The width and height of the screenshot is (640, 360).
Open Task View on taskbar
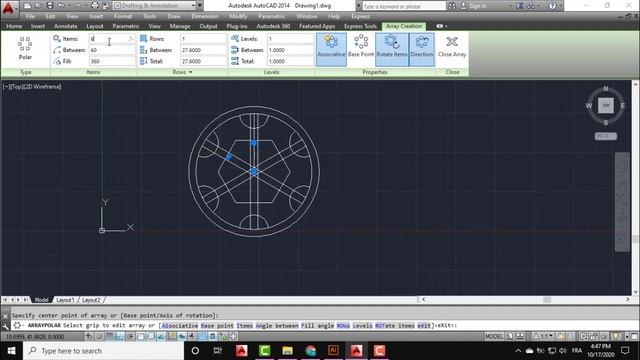click(218, 351)
